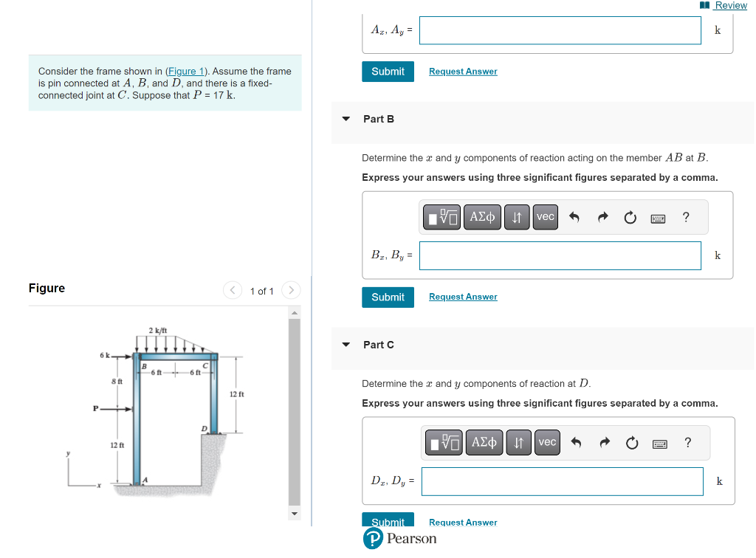Collapse the Part C section
Screen dimensions: 756x558
click(346, 344)
